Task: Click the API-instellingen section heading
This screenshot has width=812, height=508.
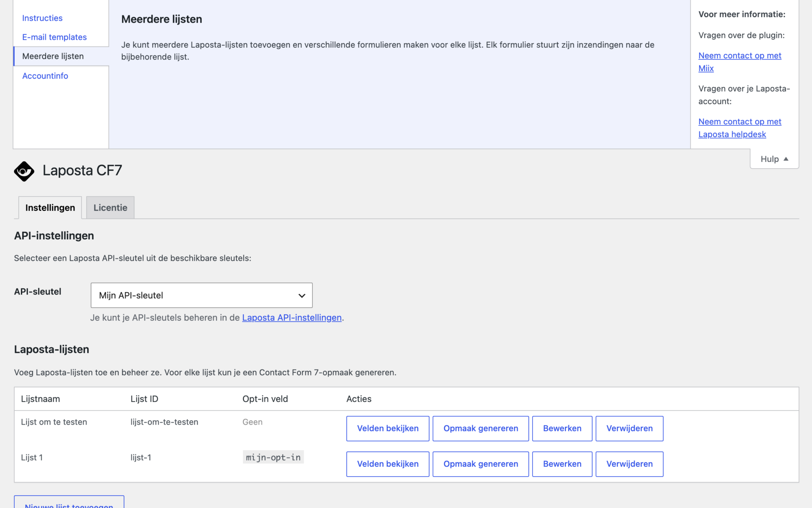Action: tap(54, 236)
